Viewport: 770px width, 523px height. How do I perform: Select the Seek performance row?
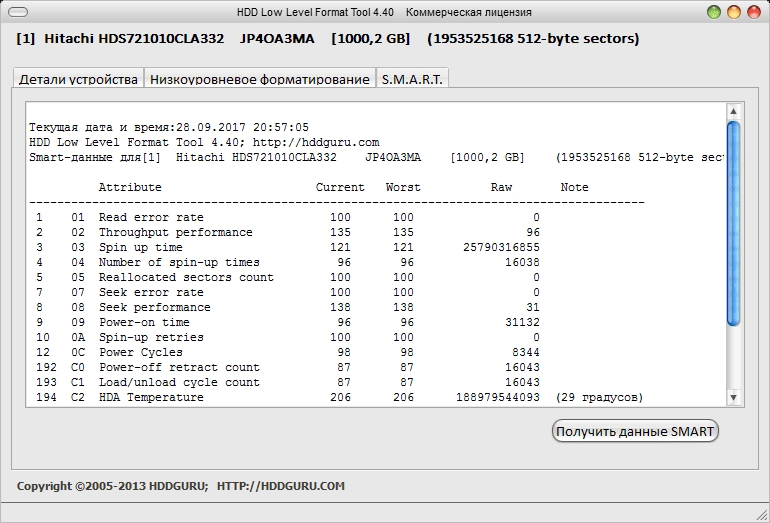287,307
